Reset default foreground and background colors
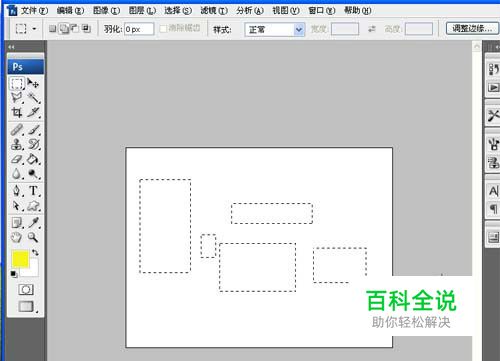The height and width of the screenshot is (361, 500). [x=14, y=274]
